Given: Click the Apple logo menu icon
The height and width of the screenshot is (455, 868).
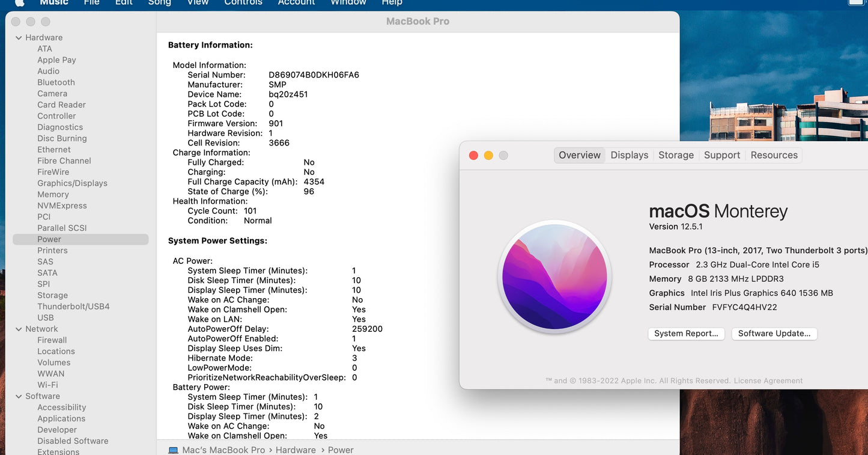Looking at the screenshot, I should coord(19,2).
